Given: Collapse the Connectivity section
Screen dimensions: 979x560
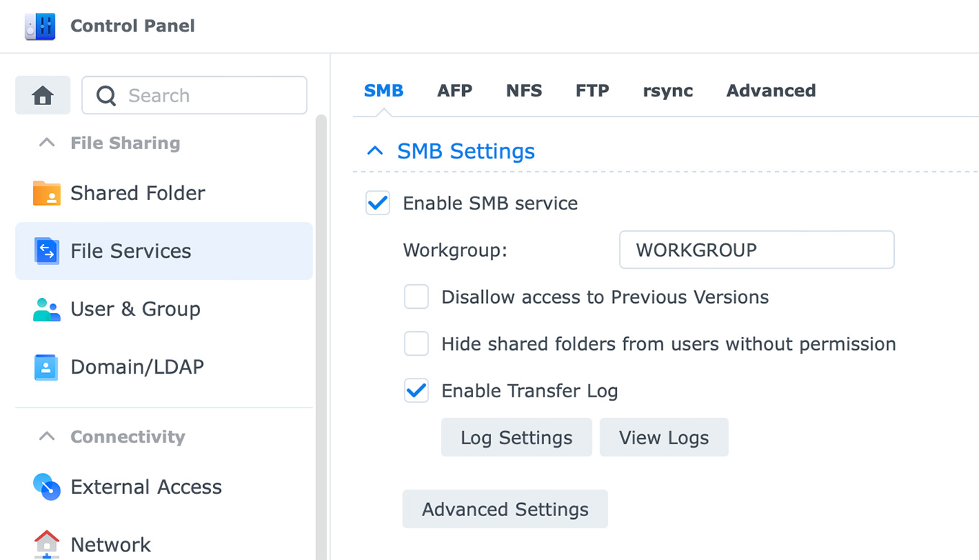Looking at the screenshot, I should pyautogui.click(x=47, y=437).
